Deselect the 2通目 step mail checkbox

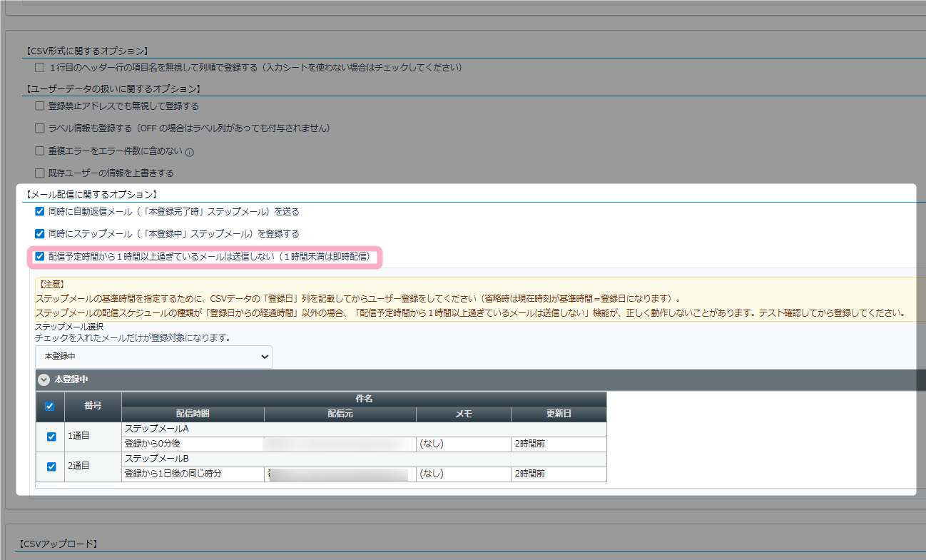pos(51,467)
